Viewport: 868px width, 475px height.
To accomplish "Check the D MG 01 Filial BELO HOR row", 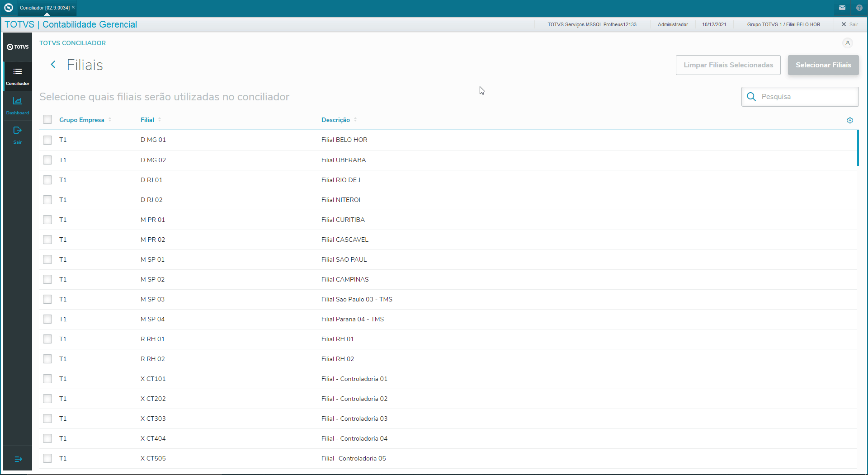I will tap(47, 140).
